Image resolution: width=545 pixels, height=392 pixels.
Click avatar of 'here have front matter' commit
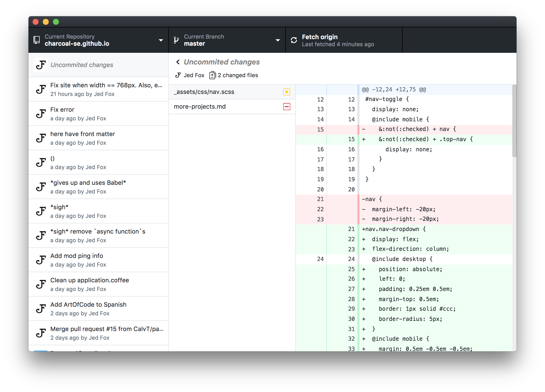(41, 138)
